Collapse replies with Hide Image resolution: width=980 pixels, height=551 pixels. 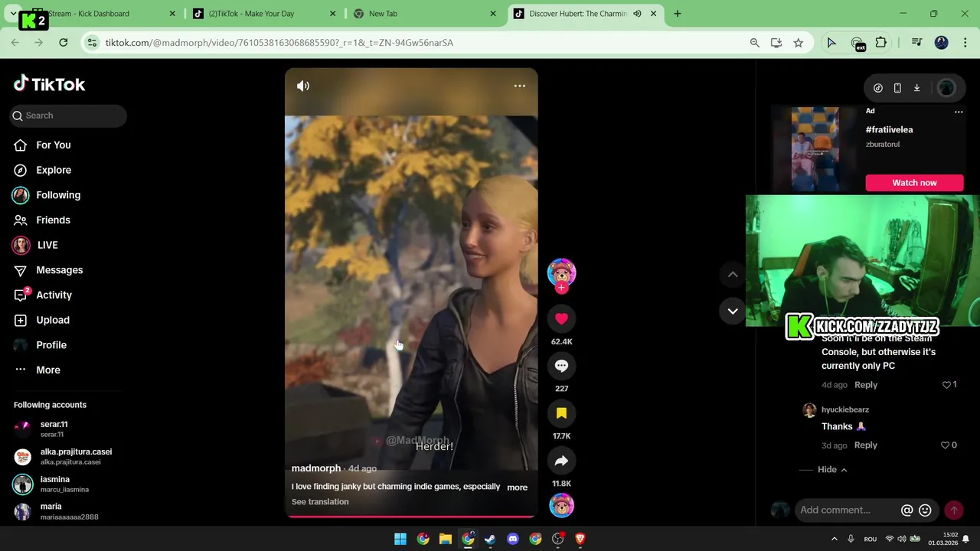827,470
